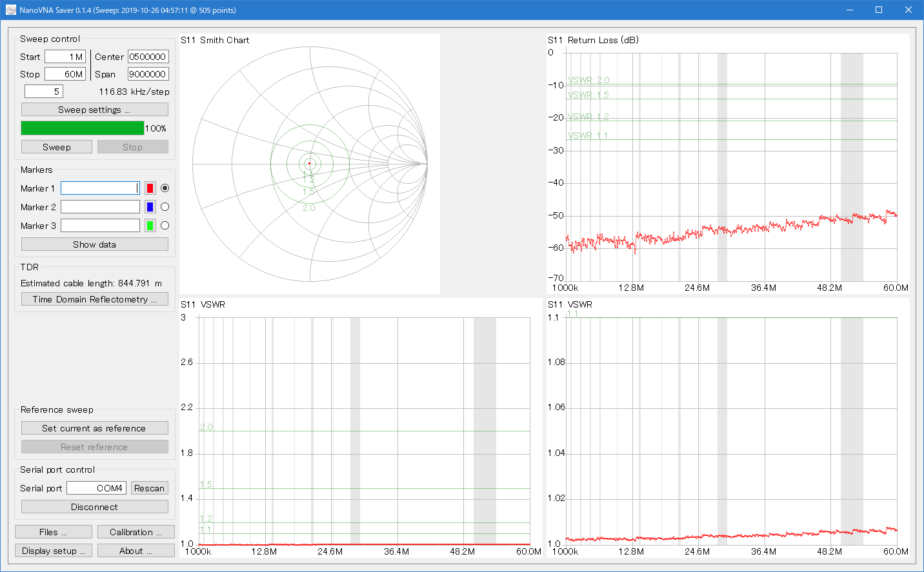The height and width of the screenshot is (572, 924).
Task: Click the lower-right zoomed S11 VSWR chart
Action: pyautogui.click(x=728, y=428)
